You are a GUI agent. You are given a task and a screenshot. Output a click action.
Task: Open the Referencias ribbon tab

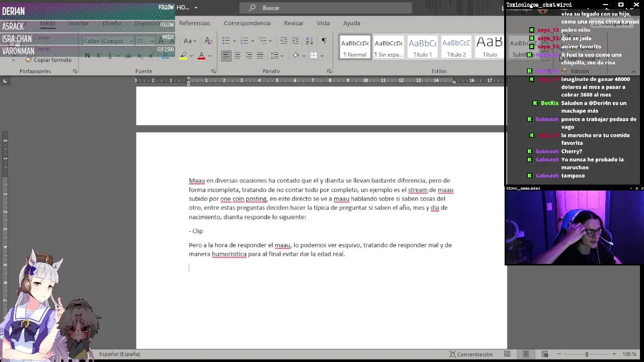(195, 23)
